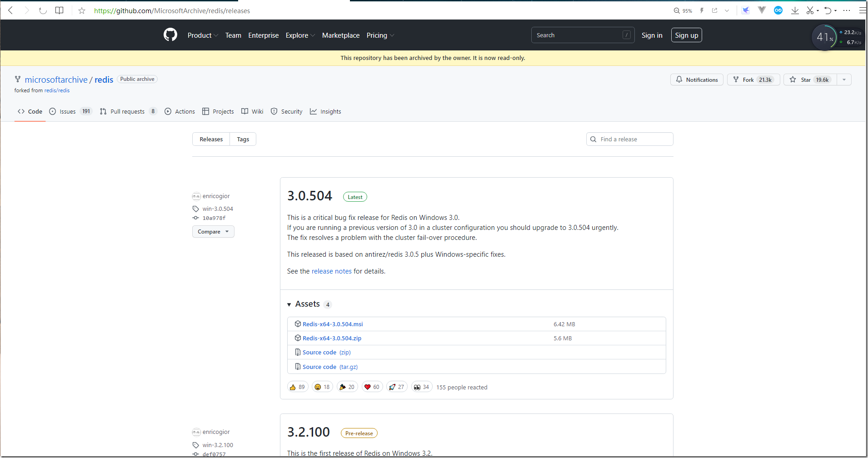Image resolution: width=868 pixels, height=458 pixels.
Task: Switch to the Security tab
Action: 286,111
